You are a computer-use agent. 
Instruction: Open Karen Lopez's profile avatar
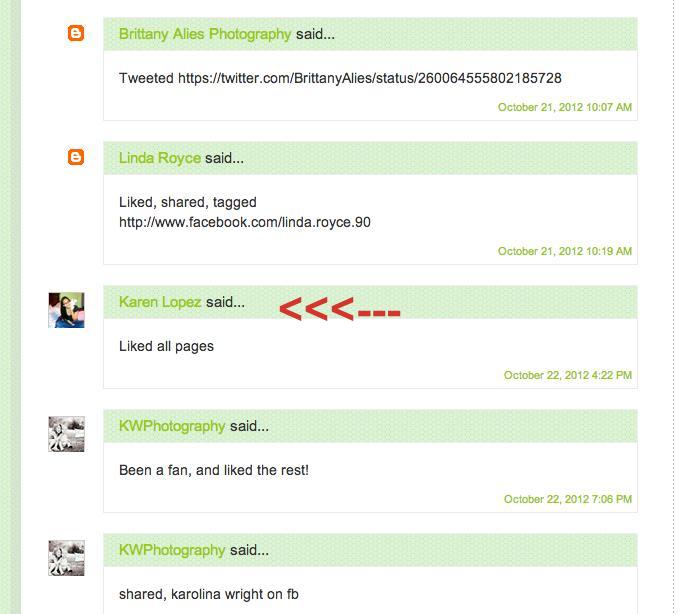(66, 310)
